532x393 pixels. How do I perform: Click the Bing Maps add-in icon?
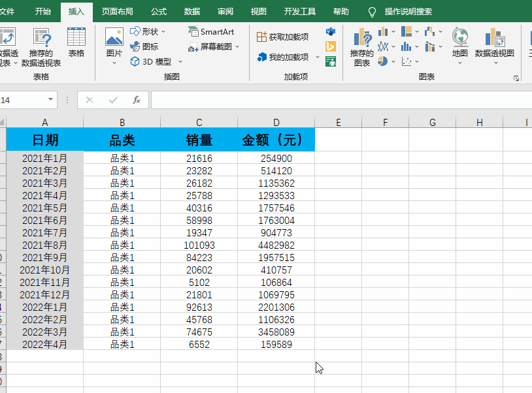coord(331,46)
